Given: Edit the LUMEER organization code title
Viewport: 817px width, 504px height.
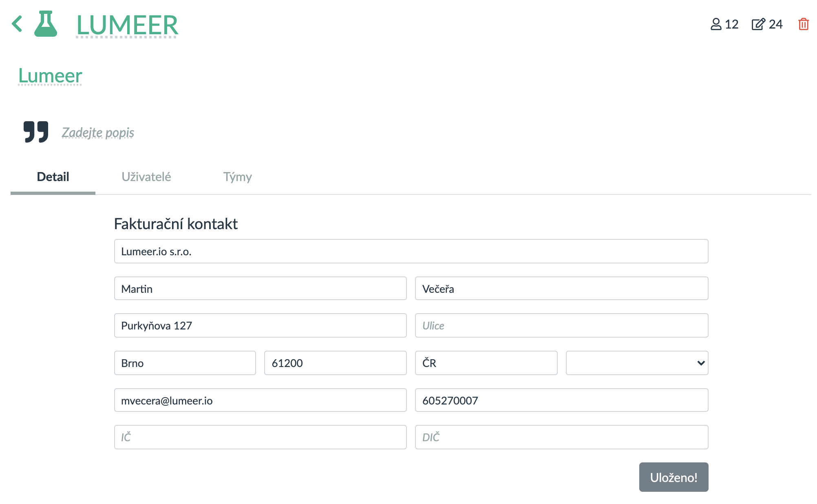Looking at the screenshot, I should [127, 25].
